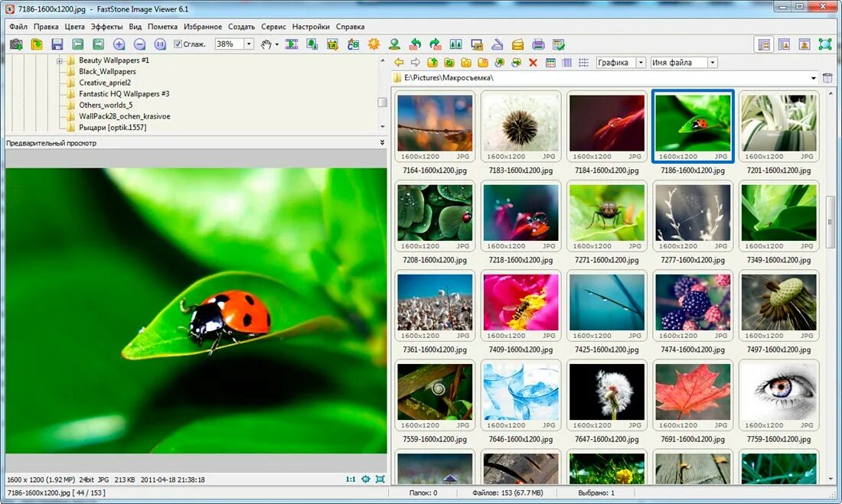
Task: Open hand tool dropdown arrow
Action: pos(276,44)
